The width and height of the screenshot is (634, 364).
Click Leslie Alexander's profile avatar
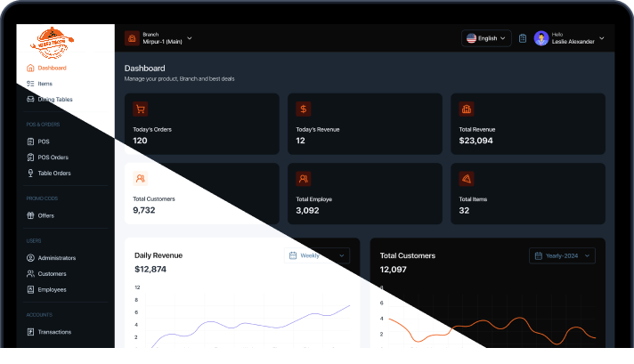tap(541, 38)
